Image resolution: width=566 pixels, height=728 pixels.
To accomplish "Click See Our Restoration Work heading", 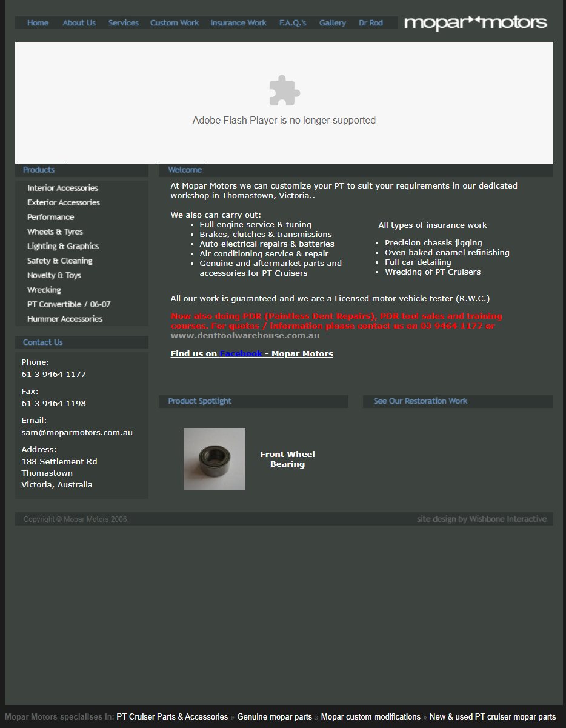I will click(421, 401).
